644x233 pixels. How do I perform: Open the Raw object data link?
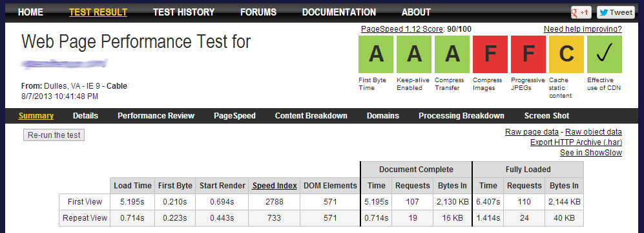594,132
